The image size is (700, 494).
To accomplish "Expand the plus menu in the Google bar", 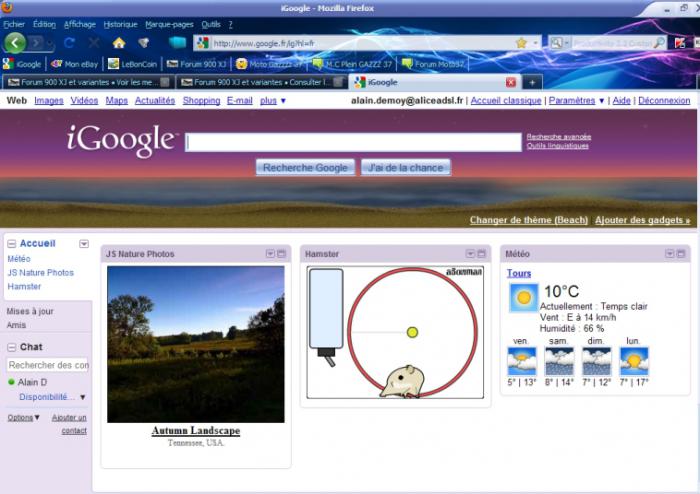I will pos(273,101).
